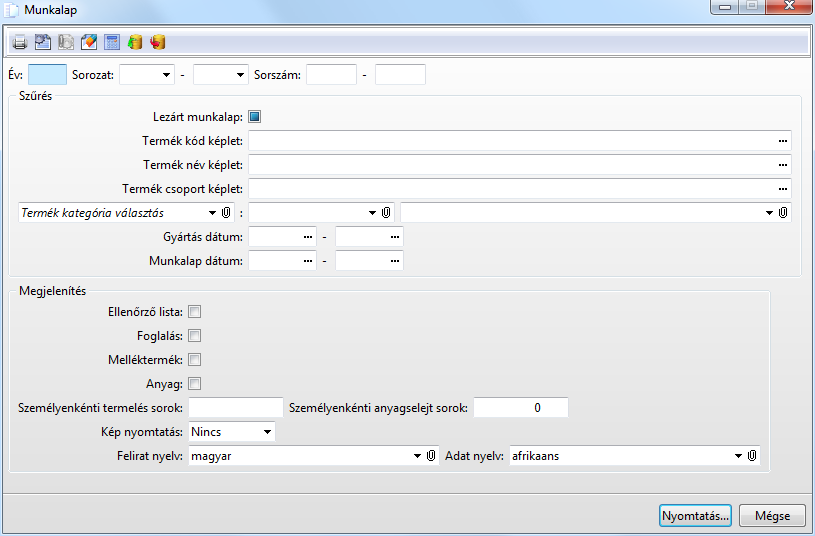
Task: Open date picker for Gyártás dátum start
Action: click(308, 237)
